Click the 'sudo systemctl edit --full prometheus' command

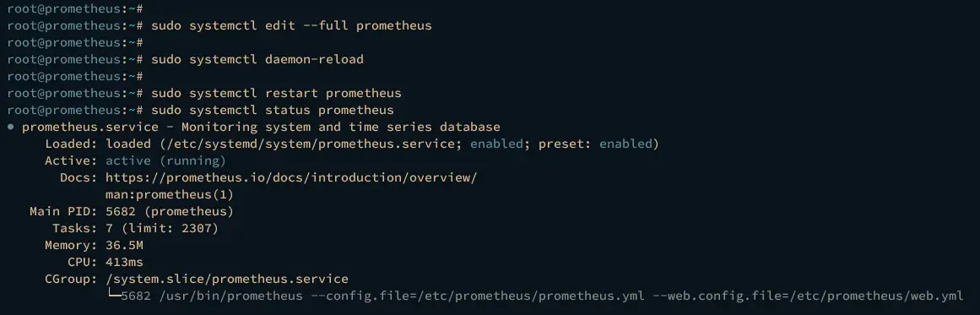point(291,26)
